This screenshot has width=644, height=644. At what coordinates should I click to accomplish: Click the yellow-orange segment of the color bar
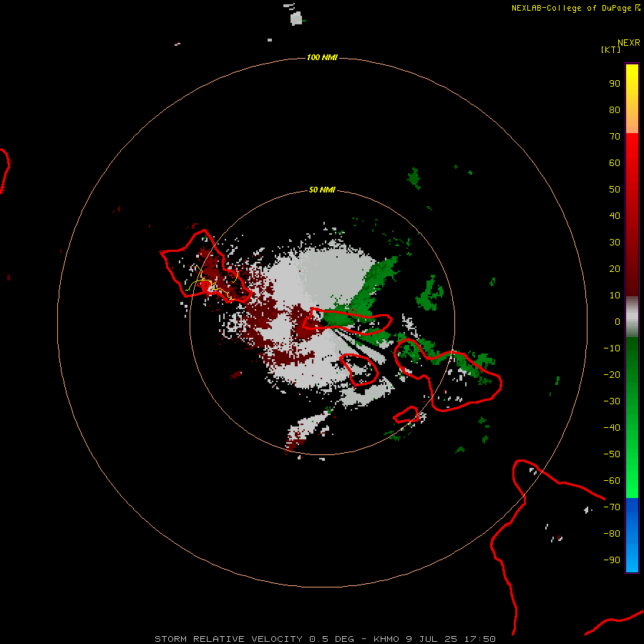632,99
